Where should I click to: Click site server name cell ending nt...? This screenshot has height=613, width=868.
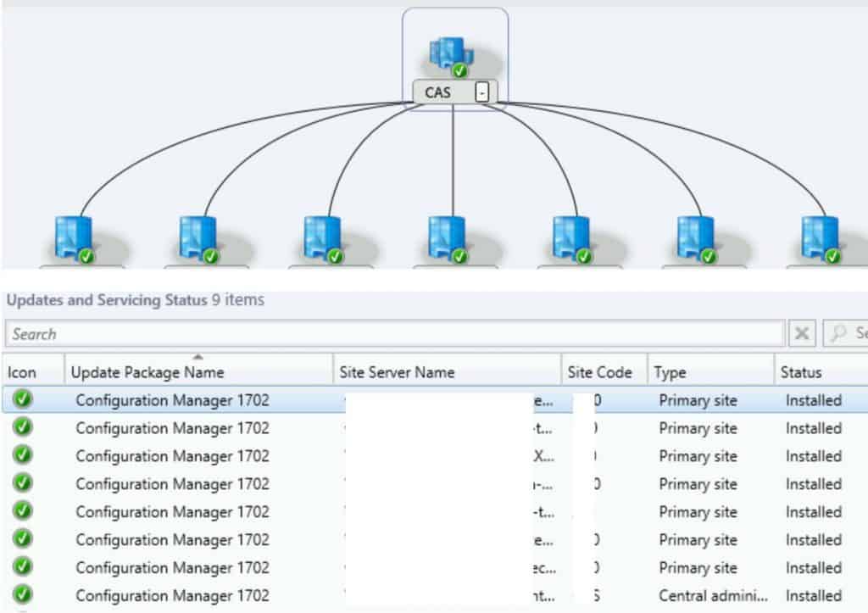(449, 596)
